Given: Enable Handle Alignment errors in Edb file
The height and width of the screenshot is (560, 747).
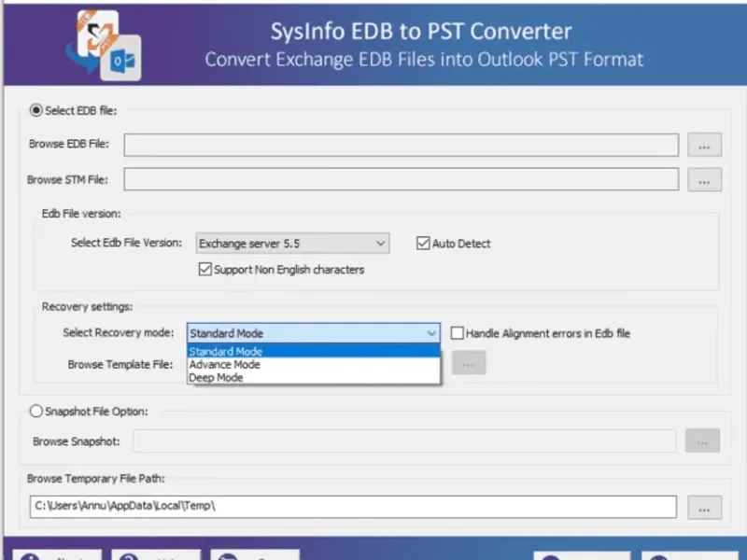Looking at the screenshot, I should [x=457, y=333].
